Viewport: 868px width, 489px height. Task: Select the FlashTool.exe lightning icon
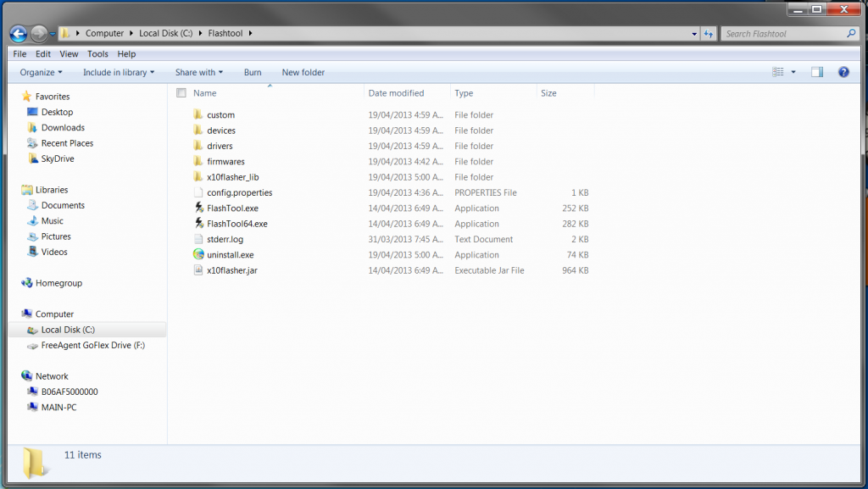pos(198,208)
